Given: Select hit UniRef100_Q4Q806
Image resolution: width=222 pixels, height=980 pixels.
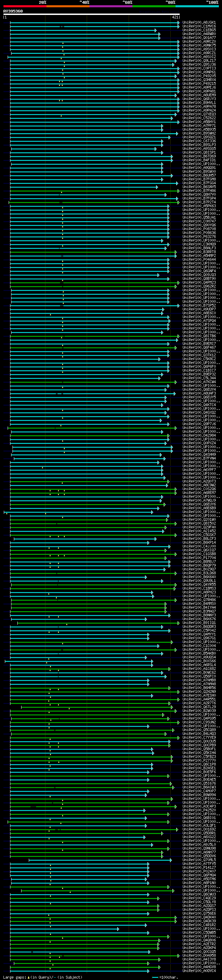Looking at the screenshot, I should pyautogui.click(x=199, y=940).
